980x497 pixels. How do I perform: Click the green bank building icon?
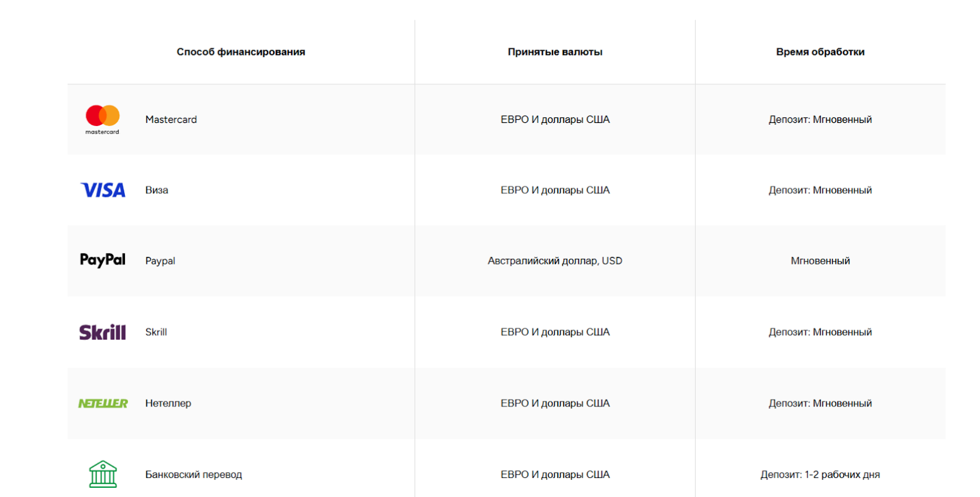pyautogui.click(x=103, y=474)
